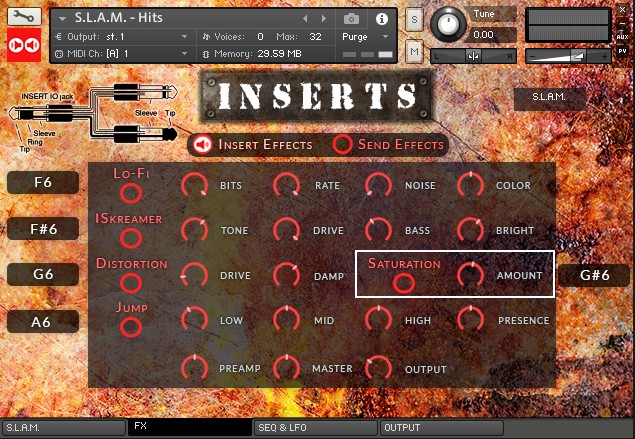Click the Jump LOW knob

point(194,320)
